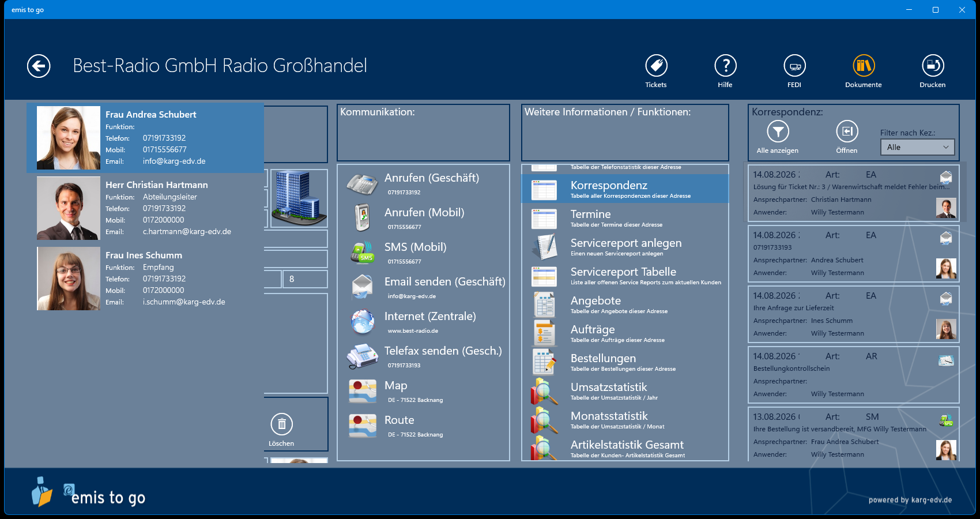Select the Korrespondenz table entry
Viewport: 980px width, 519px height.
(x=625, y=189)
